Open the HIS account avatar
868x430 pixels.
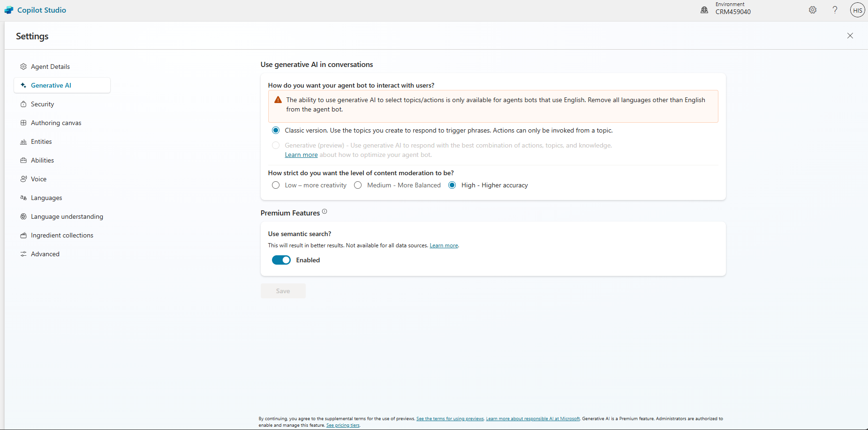coord(857,10)
